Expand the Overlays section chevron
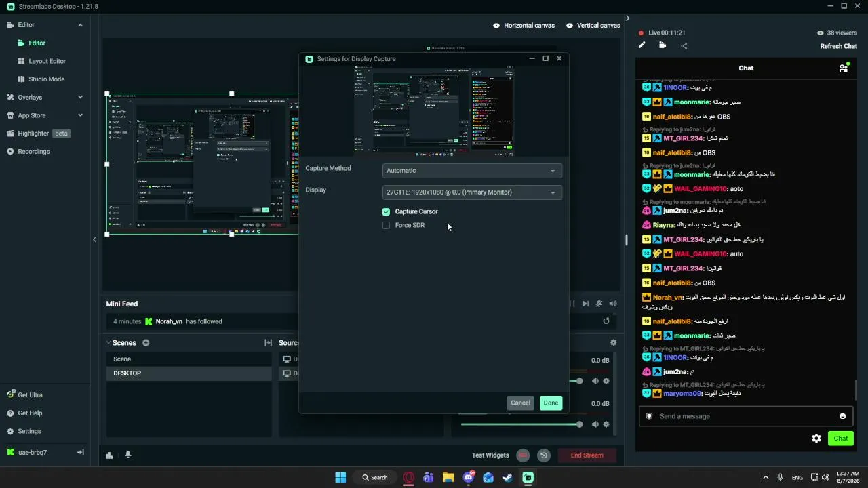 pyautogui.click(x=80, y=98)
